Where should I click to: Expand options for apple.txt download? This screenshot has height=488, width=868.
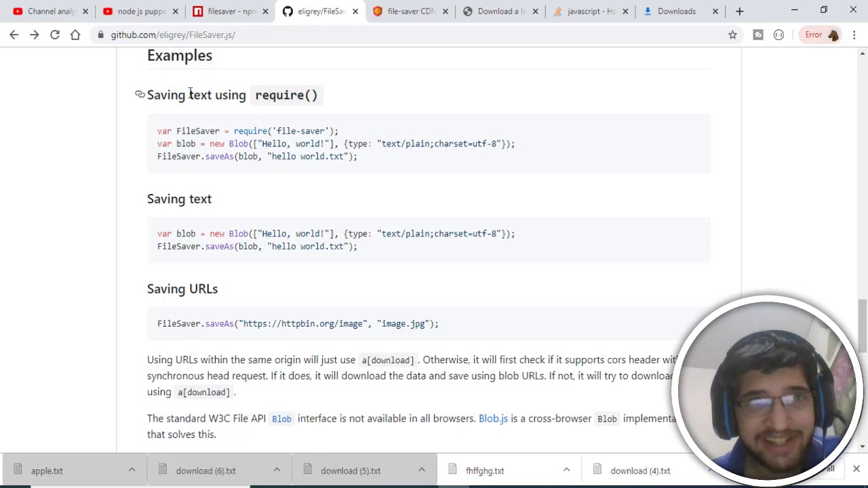[x=132, y=470]
